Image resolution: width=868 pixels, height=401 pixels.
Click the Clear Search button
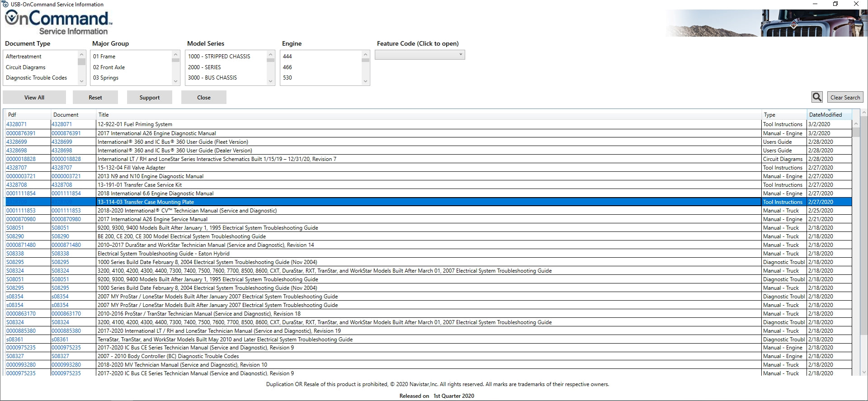[845, 97]
